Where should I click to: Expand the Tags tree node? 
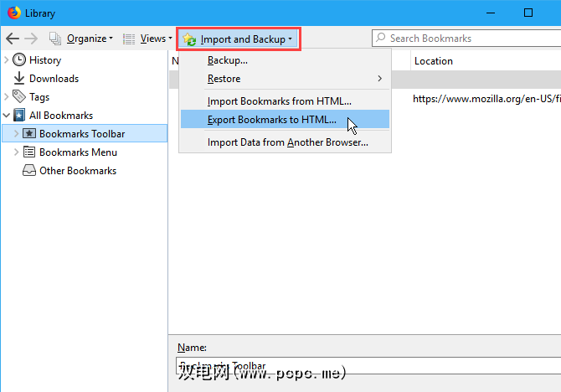7,96
